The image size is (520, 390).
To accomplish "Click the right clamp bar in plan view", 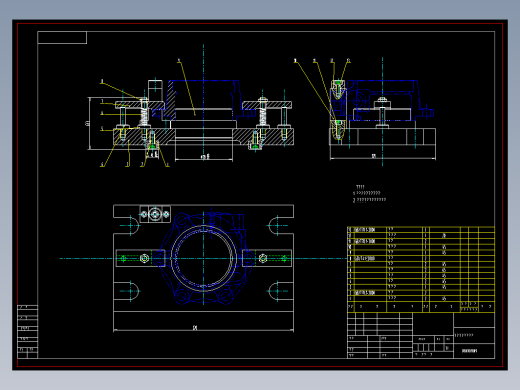I will pyautogui.click(x=267, y=258).
